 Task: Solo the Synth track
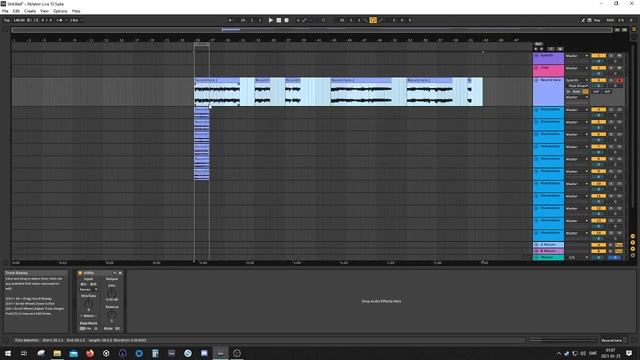(611, 56)
